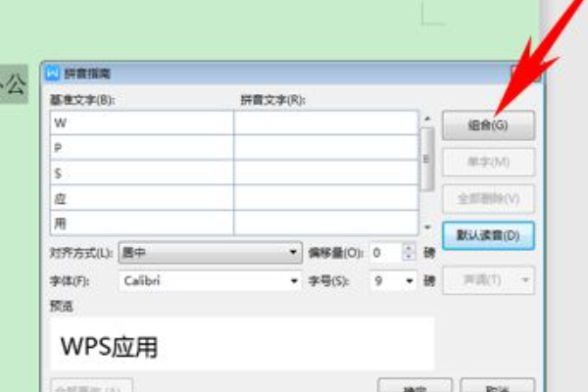Click the pinyin text cell for P

325,148
